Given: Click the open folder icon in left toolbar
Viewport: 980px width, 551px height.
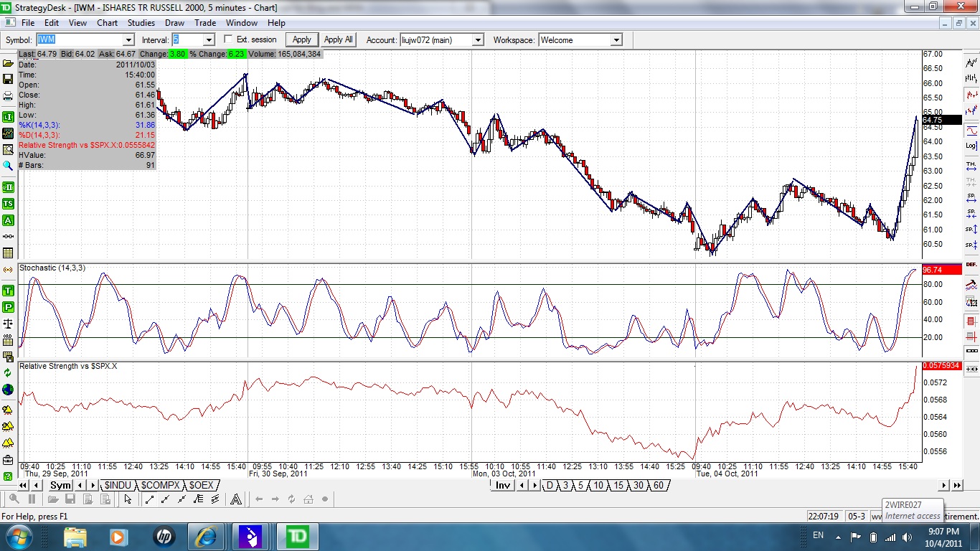Looking at the screenshot, I should click(8, 63).
